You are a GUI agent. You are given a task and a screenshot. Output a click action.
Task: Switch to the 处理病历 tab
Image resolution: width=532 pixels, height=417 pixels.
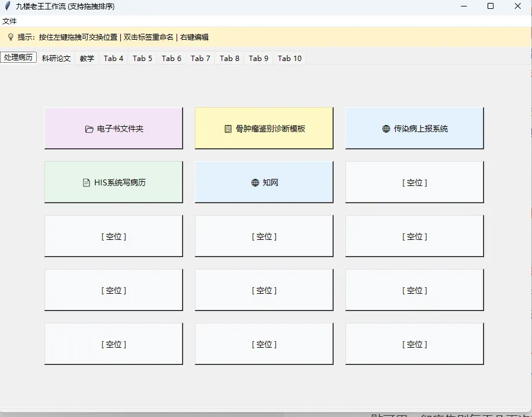pos(18,57)
